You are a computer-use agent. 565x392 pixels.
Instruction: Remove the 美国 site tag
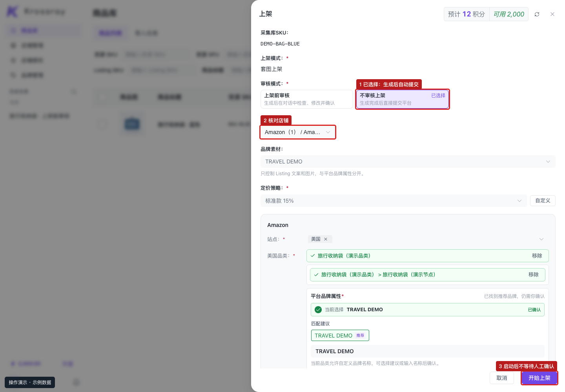[x=326, y=239]
